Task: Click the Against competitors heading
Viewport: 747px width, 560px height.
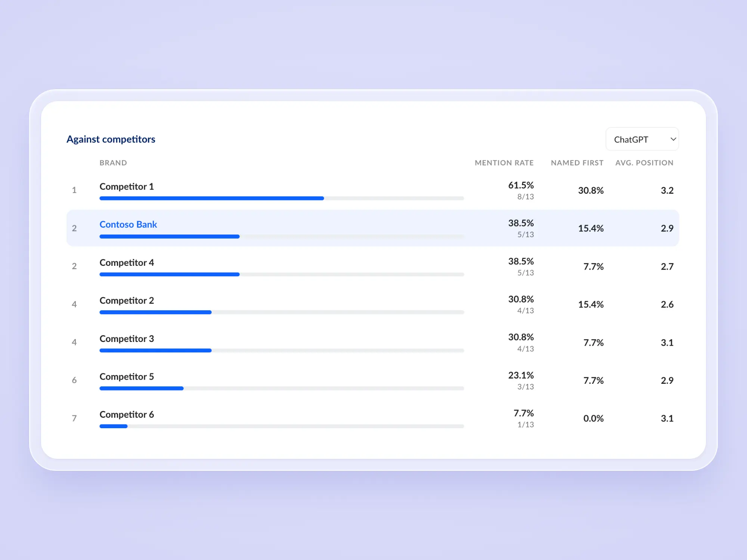Action: (x=111, y=139)
